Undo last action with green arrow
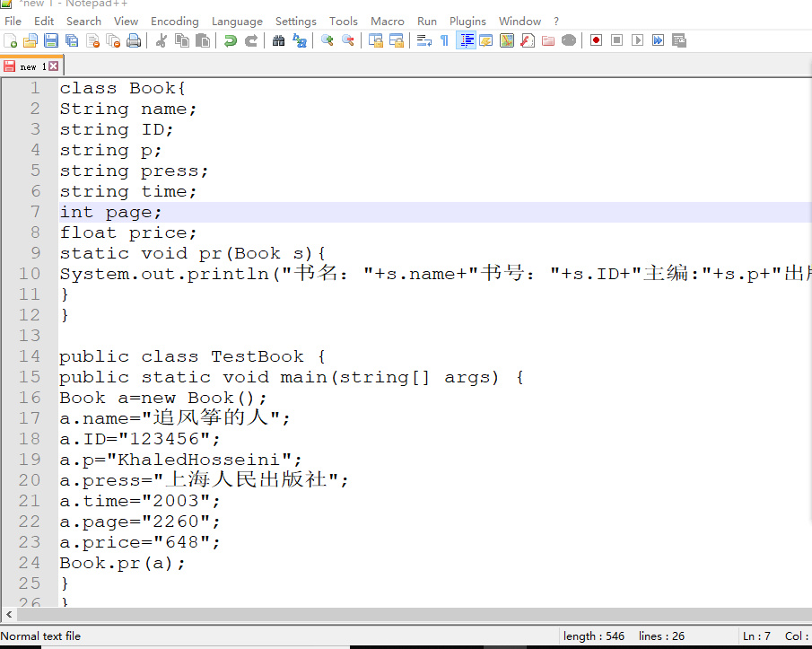Image resolution: width=812 pixels, height=649 pixels. coord(231,40)
